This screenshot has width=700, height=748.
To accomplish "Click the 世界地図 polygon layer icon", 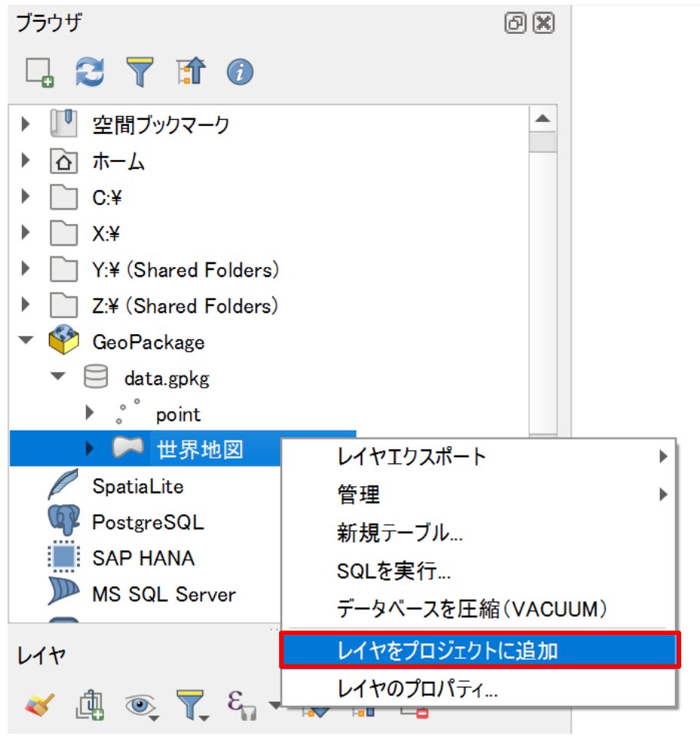I will 128,448.
